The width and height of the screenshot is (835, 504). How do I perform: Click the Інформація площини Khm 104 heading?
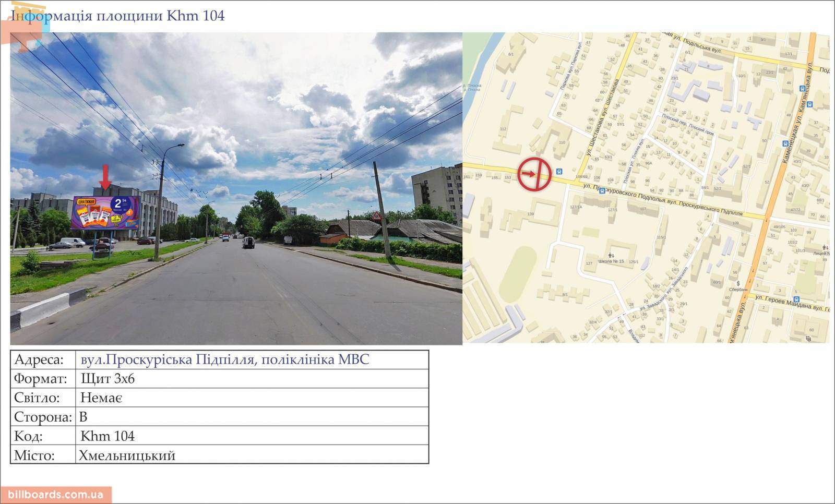(118, 16)
